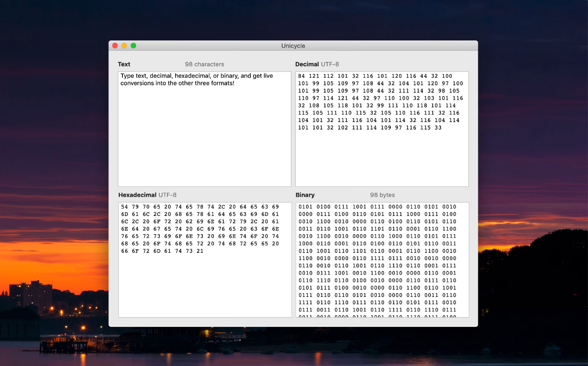Click the UTF-8 label next to Hexadecimal
The height and width of the screenshot is (366, 588).
click(167, 195)
